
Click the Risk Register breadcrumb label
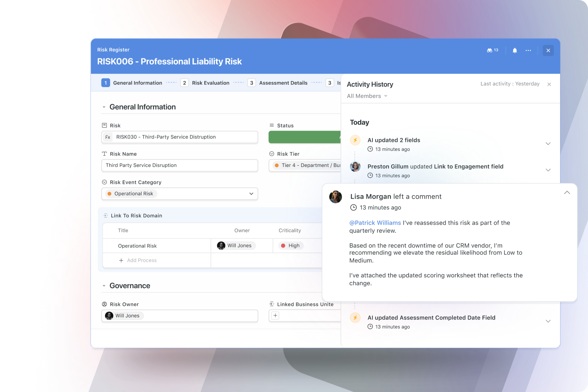(x=113, y=50)
